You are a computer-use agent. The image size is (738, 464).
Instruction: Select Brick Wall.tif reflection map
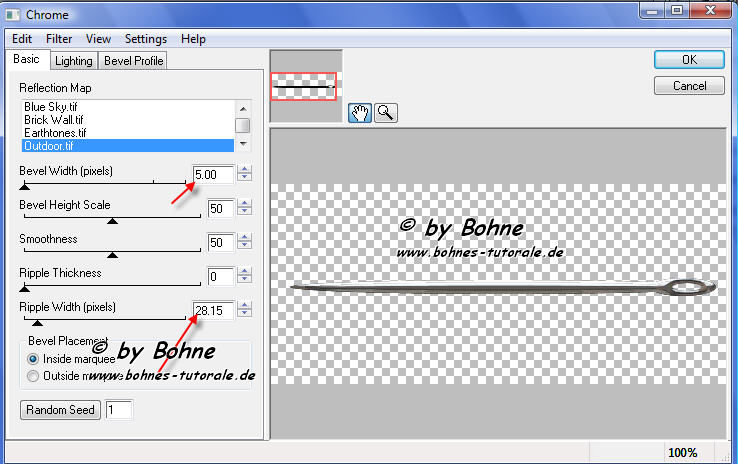[55, 119]
